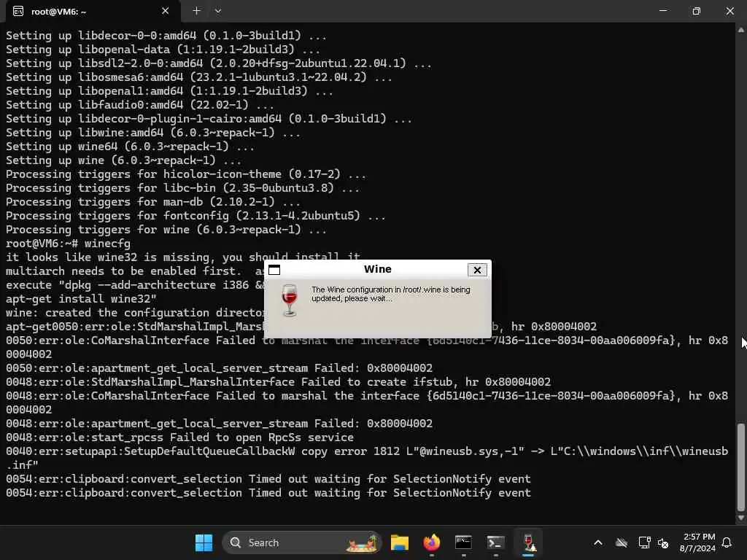This screenshot has height=560, width=747.
Task: Click the taskbar Search box
Action: point(301,542)
